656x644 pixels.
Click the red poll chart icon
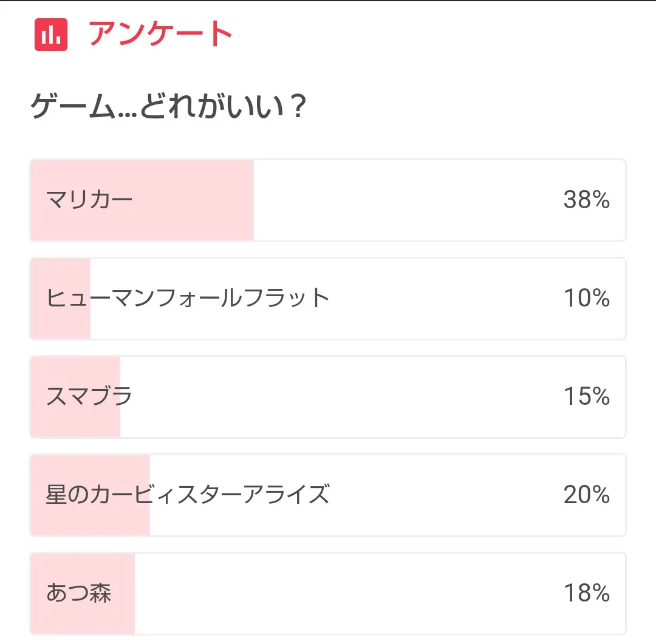coord(50,35)
